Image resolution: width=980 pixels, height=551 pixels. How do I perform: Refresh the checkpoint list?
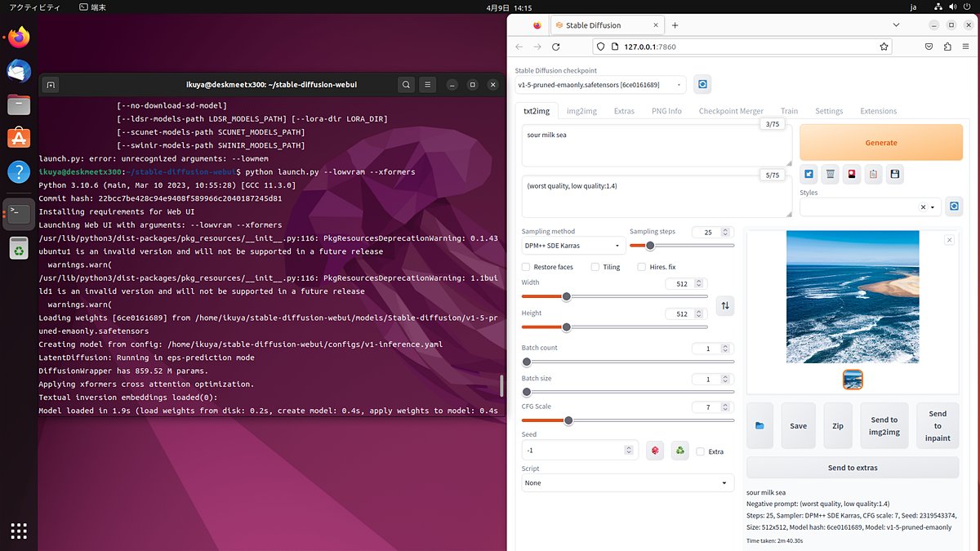tap(702, 84)
